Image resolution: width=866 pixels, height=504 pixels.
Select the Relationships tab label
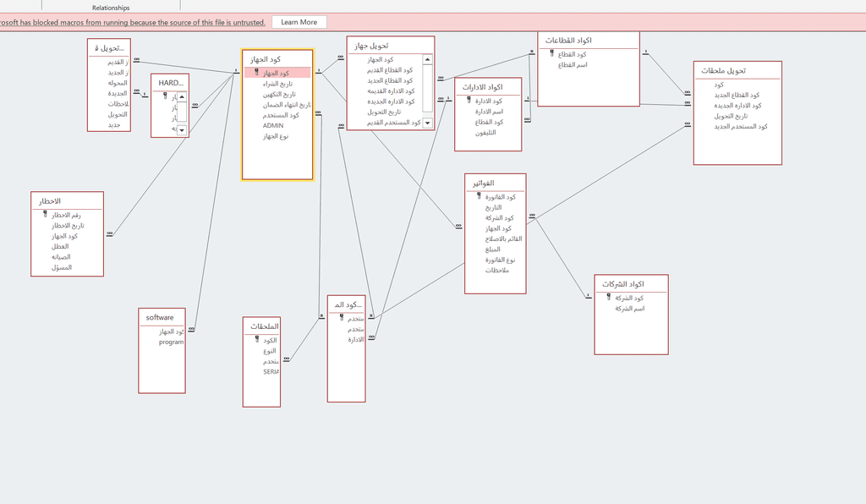point(111,8)
